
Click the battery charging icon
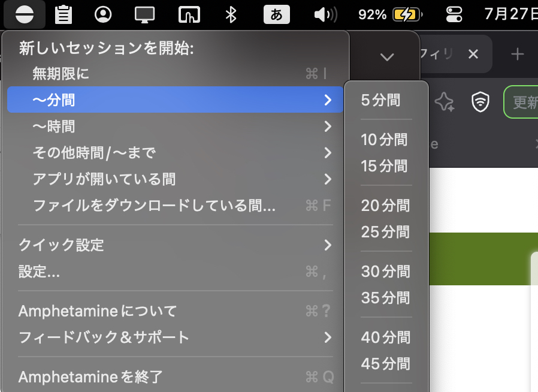pos(407,14)
